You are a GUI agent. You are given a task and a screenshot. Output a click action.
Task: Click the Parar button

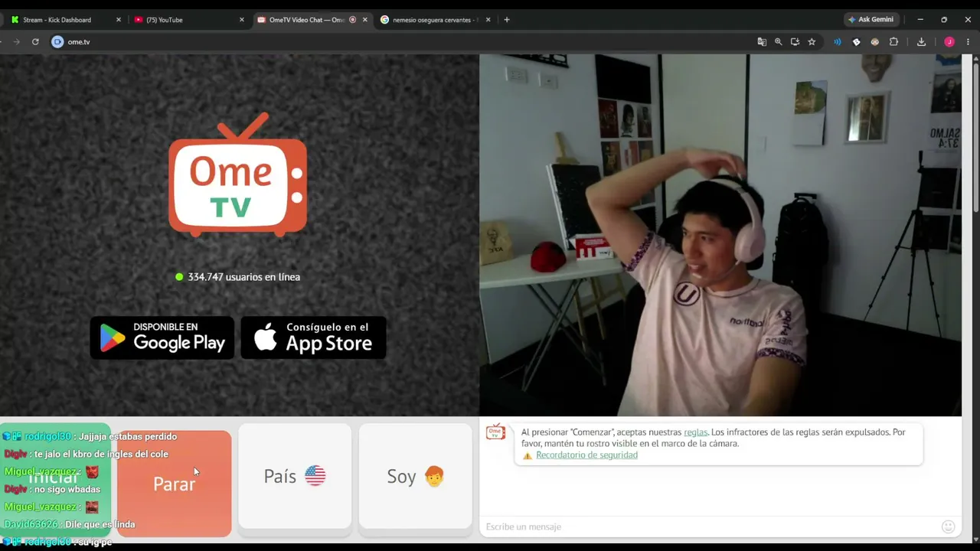[174, 483]
